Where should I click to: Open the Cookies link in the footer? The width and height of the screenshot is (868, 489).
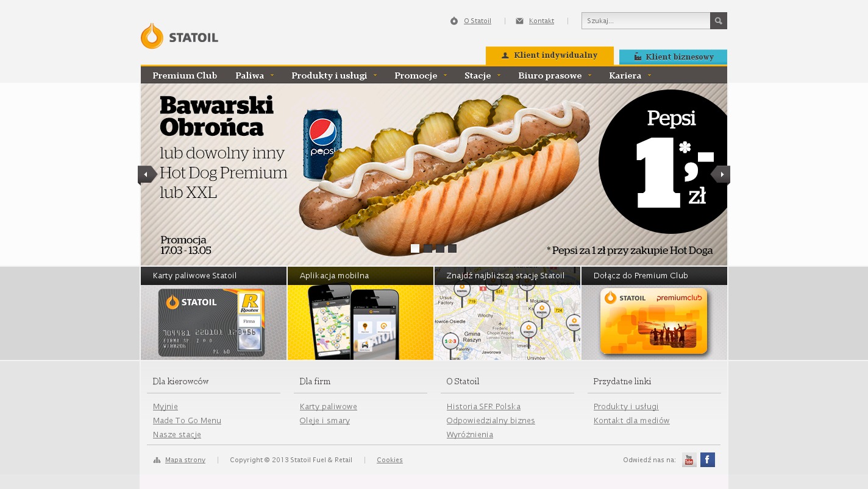point(390,460)
